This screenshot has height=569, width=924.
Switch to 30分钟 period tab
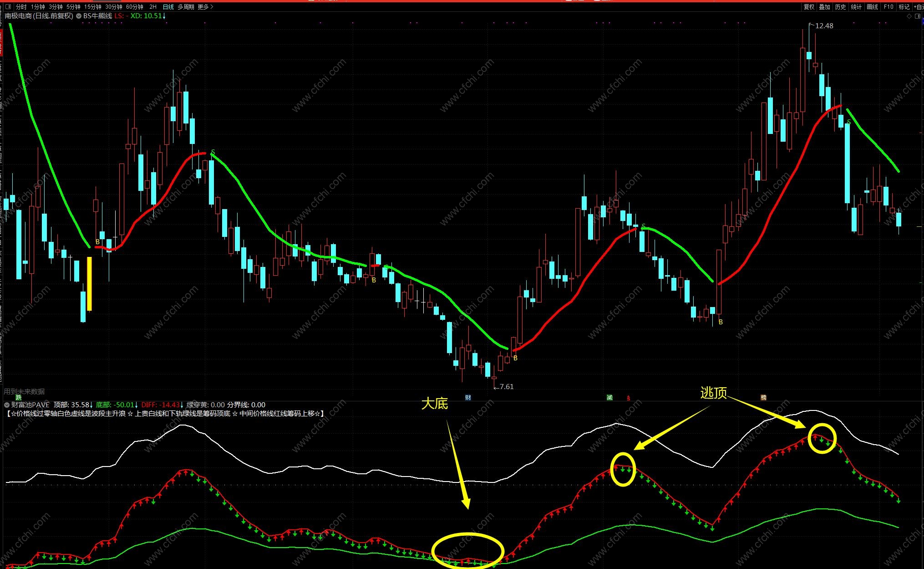pos(114,7)
